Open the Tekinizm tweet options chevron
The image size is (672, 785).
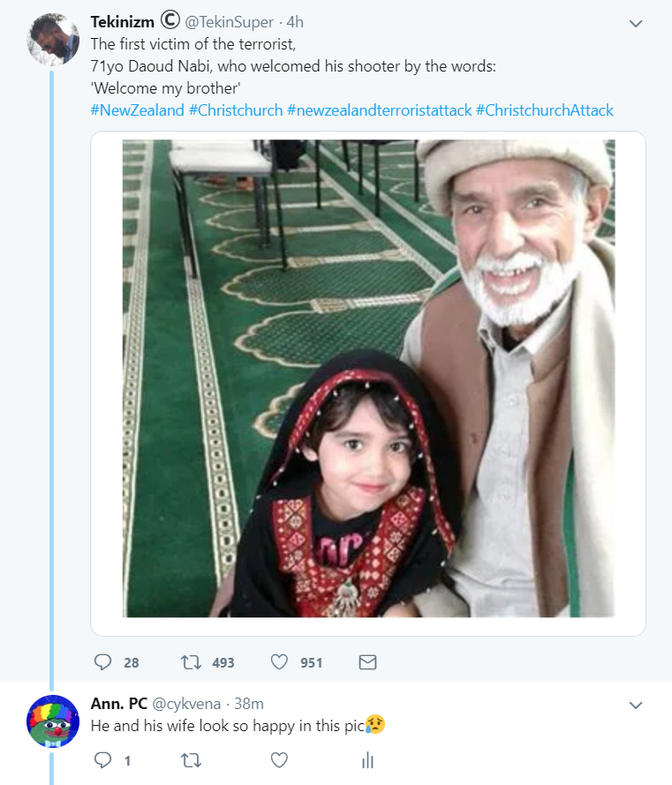pos(636,24)
